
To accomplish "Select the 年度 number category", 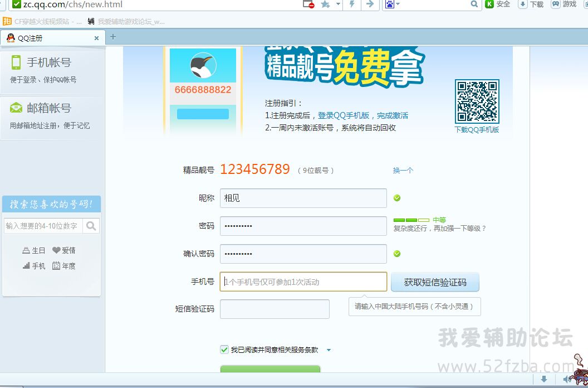I will click(x=64, y=266).
